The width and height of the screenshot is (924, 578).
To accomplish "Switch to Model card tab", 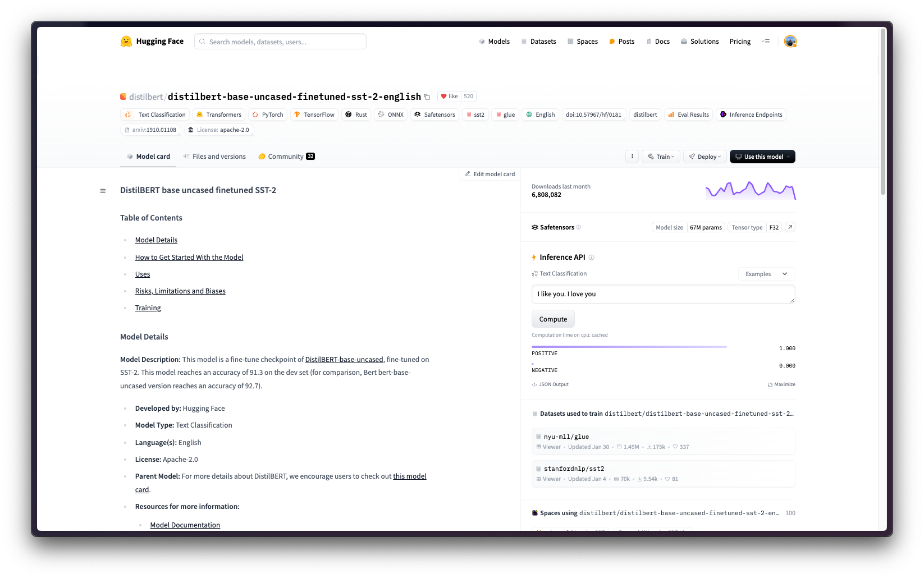I will 148,157.
